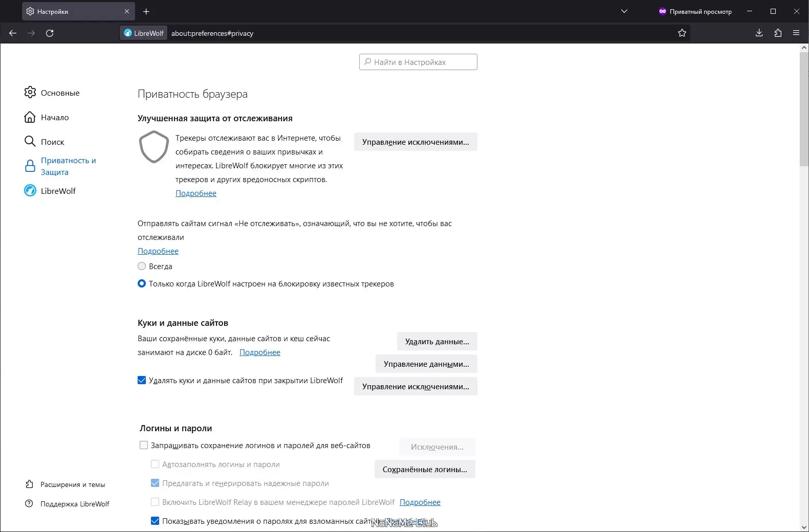Click the reload page icon
Screen dimensions: 809x532
50,33
